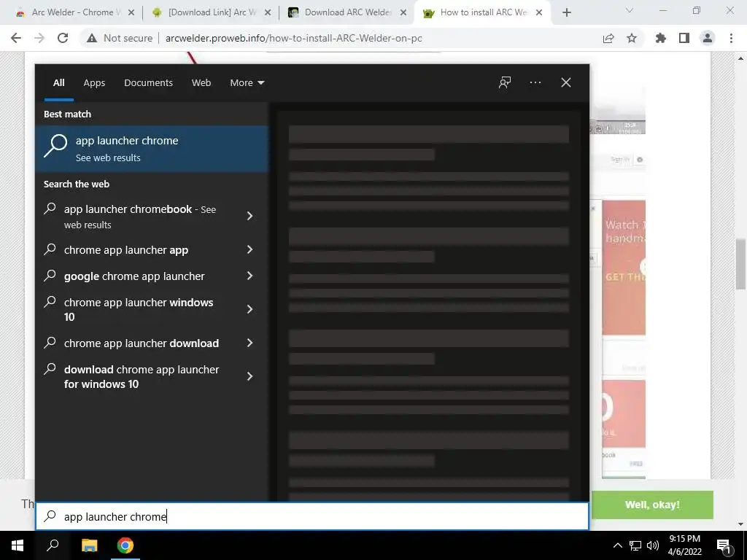Close the How to install ARC tab
The image size is (747, 560).
pyautogui.click(x=539, y=12)
